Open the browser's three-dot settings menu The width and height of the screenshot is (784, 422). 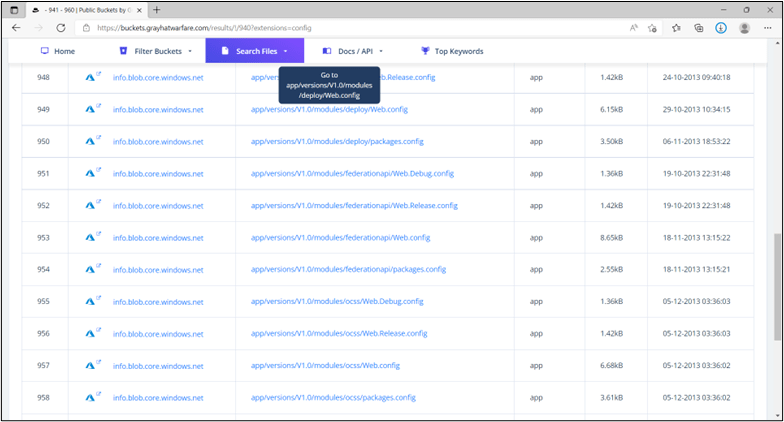[766, 28]
